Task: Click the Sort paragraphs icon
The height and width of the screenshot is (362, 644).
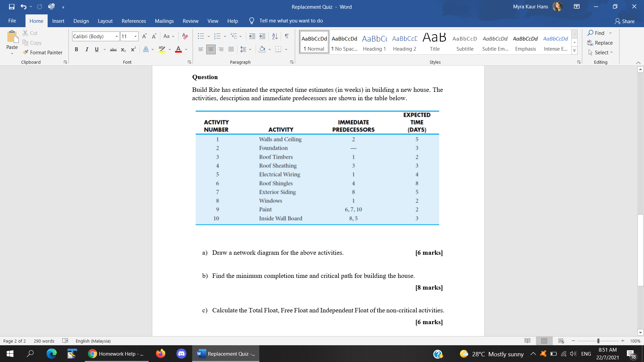Action: [275, 36]
